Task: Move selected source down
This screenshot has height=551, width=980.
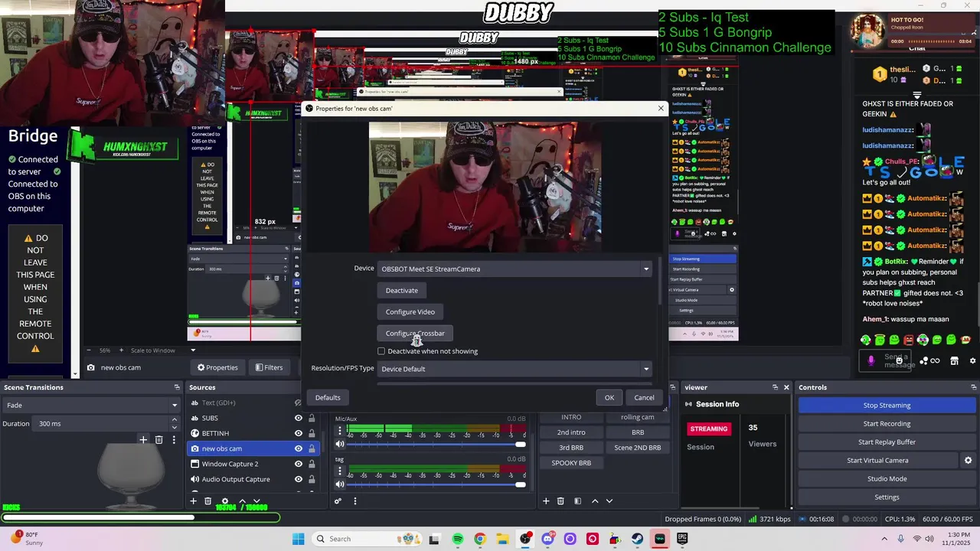Action: coord(256,501)
